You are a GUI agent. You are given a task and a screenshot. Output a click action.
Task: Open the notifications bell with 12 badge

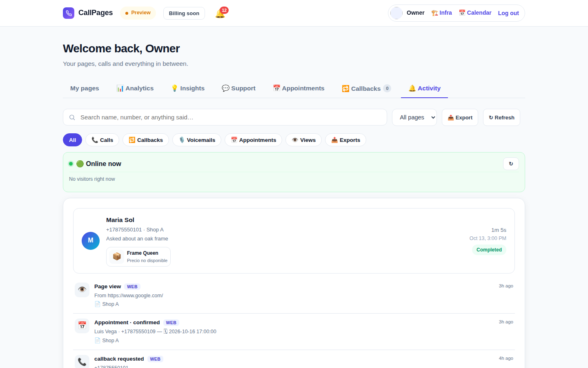pyautogui.click(x=220, y=13)
